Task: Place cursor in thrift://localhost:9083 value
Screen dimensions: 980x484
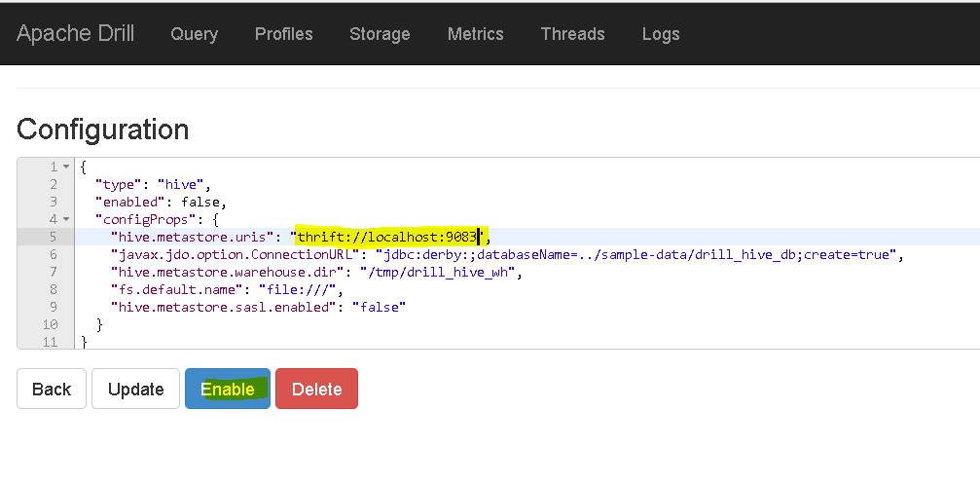Action: [x=388, y=237]
